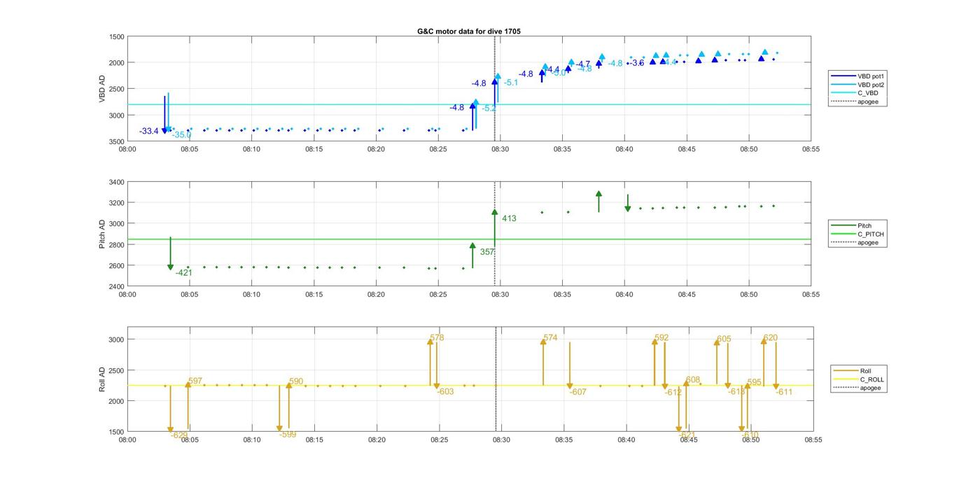Screen dimensions: 980x485
Task: Click the '3400' tick on the Pitch axis
Action: pos(117,183)
